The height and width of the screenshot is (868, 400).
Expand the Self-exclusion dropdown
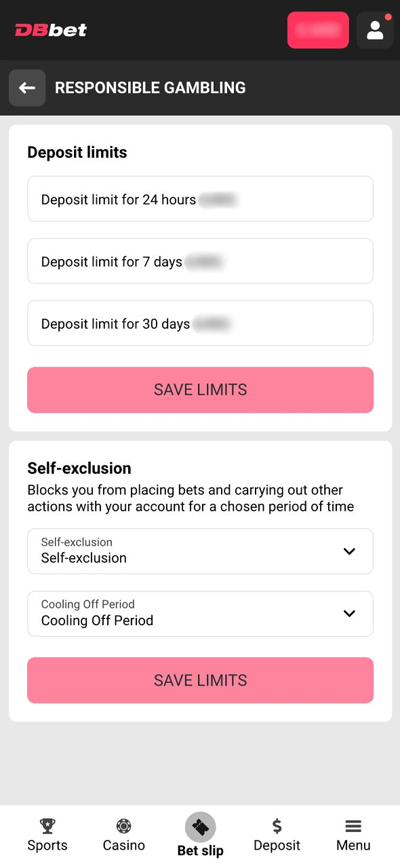point(200,551)
